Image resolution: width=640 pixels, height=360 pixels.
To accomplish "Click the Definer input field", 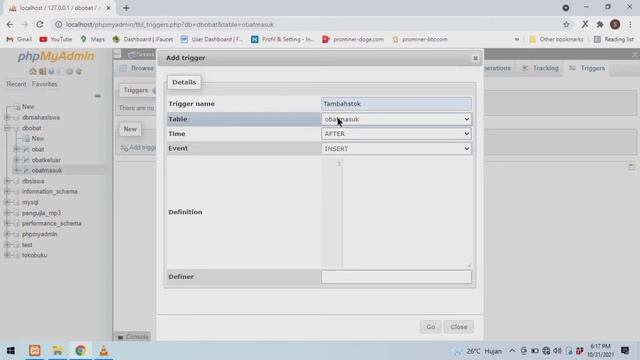I will [396, 277].
